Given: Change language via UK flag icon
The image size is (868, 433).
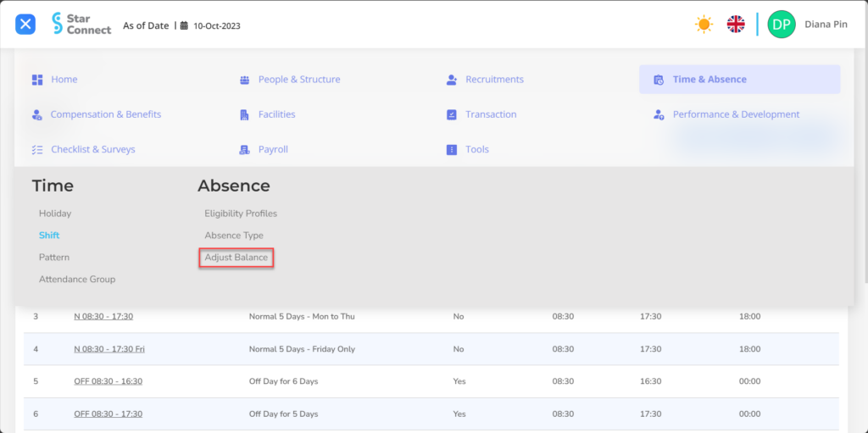Looking at the screenshot, I should (736, 25).
